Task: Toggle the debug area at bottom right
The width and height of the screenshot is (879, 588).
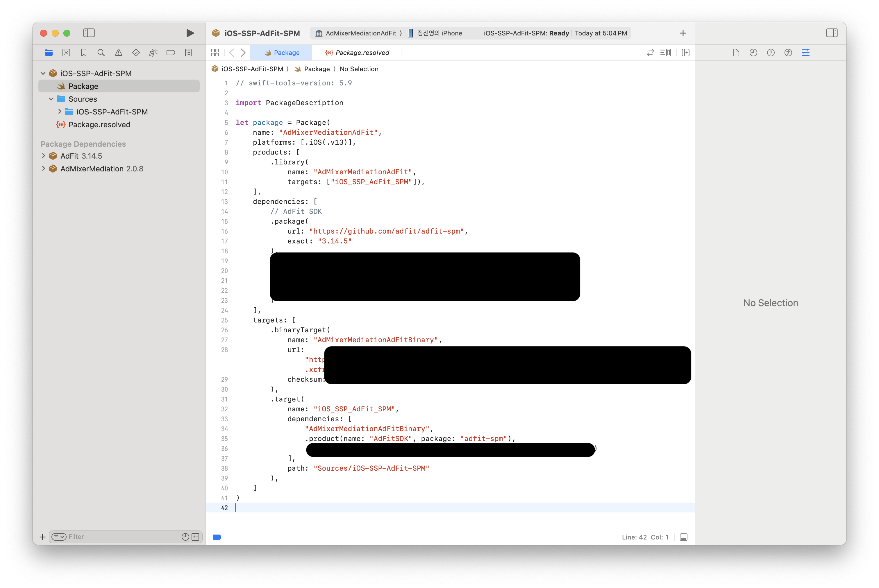Action: point(684,537)
